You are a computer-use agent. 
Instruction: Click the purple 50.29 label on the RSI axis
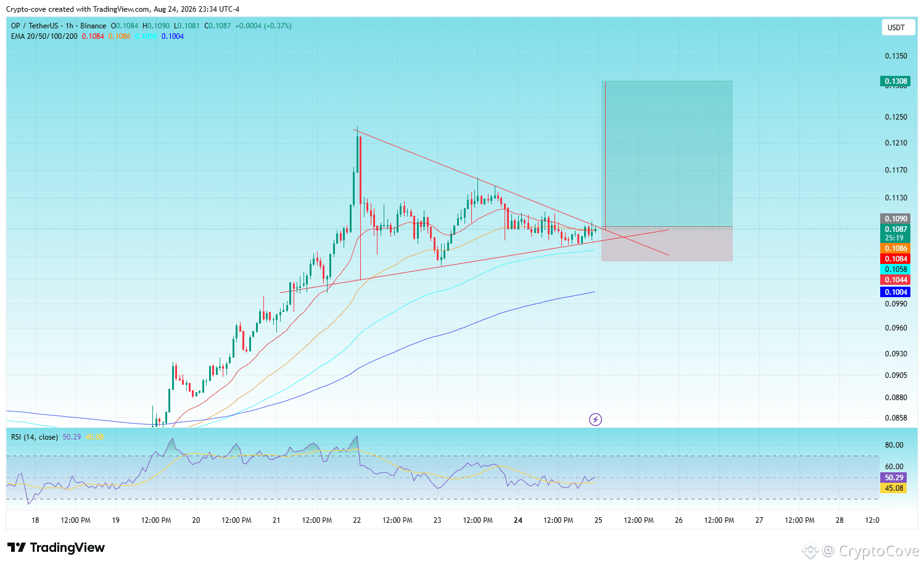(x=894, y=478)
